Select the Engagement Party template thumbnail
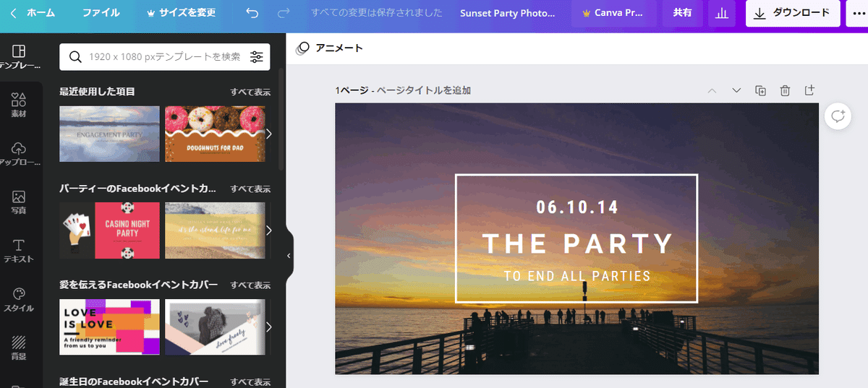This screenshot has height=388, width=868. [109, 134]
